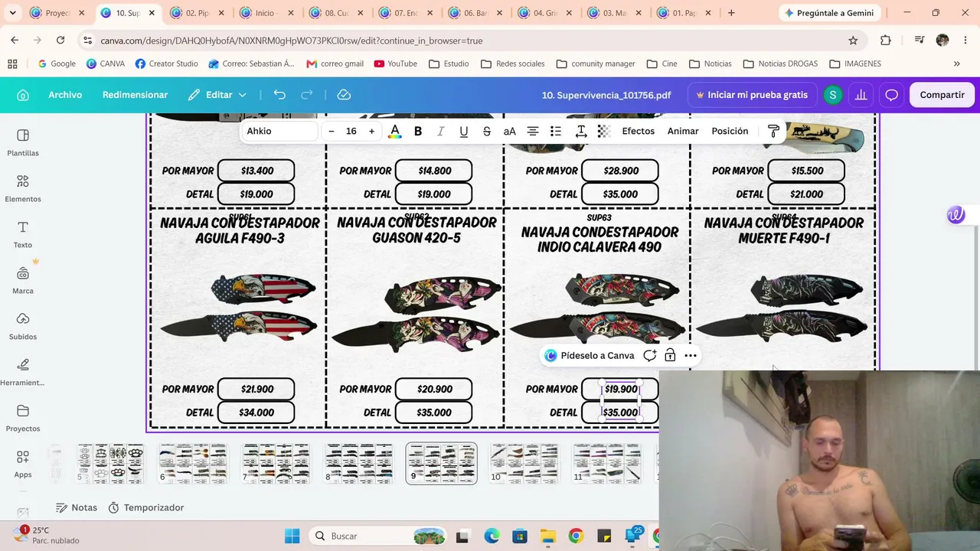This screenshot has width=980, height=551.
Task: Open Marca brand panel
Action: (x=23, y=280)
